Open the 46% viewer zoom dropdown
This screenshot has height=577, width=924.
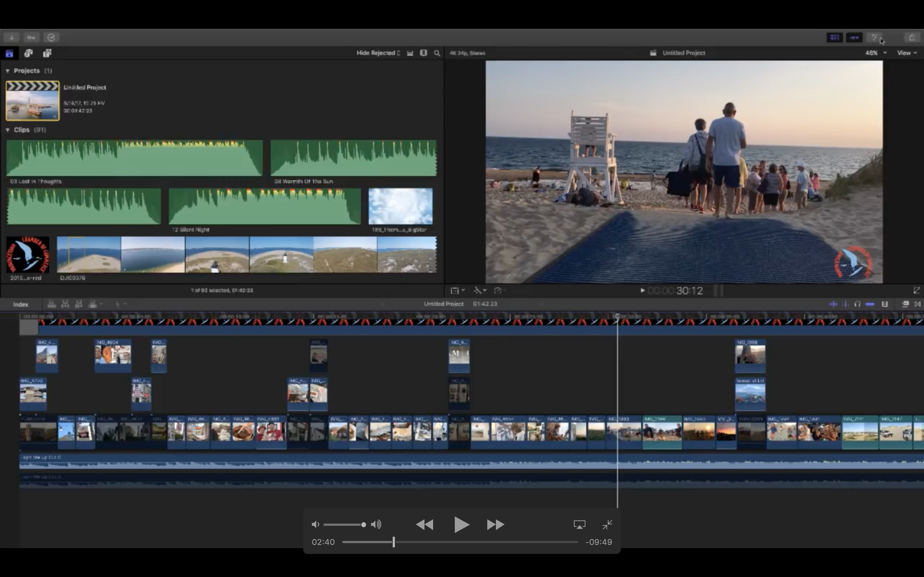point(876,53)
